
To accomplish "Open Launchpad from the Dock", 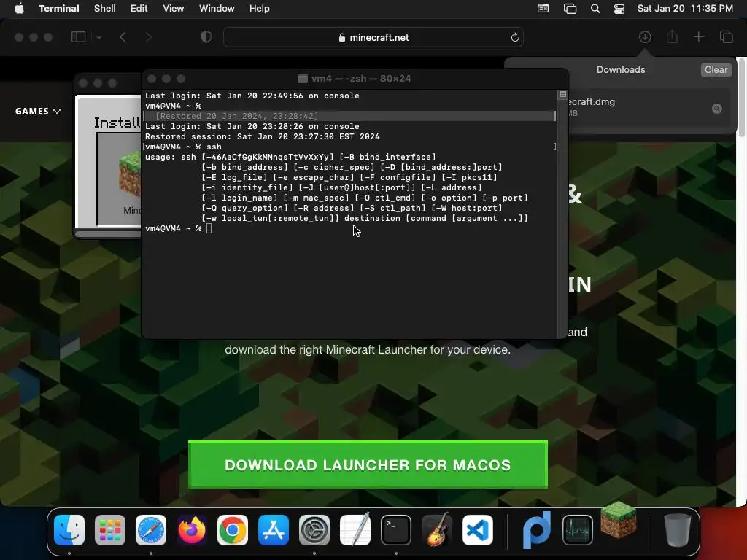I will pyautogui.click(x=110, y=530).
